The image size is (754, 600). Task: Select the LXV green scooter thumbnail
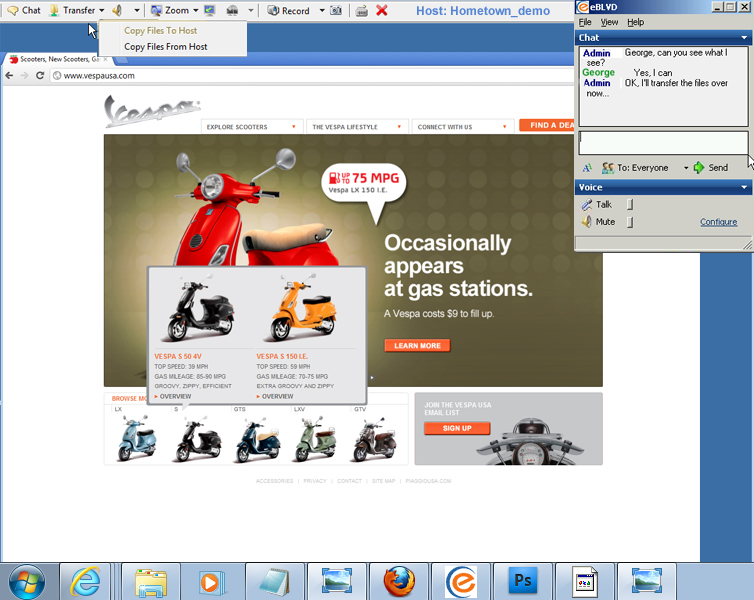point(315,438)
